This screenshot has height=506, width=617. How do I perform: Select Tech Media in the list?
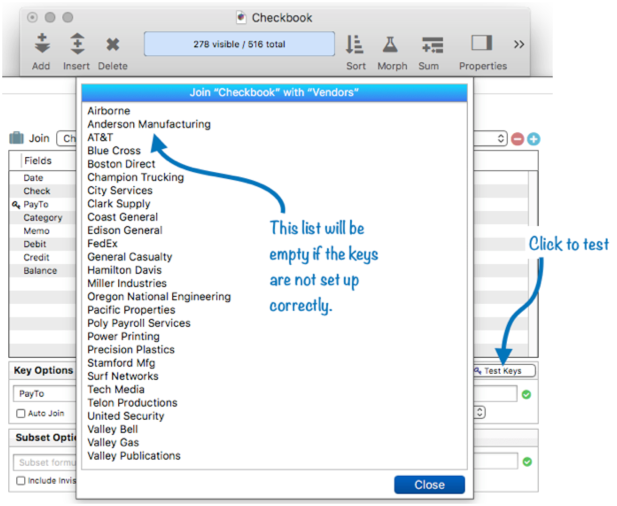coord(116,390)
